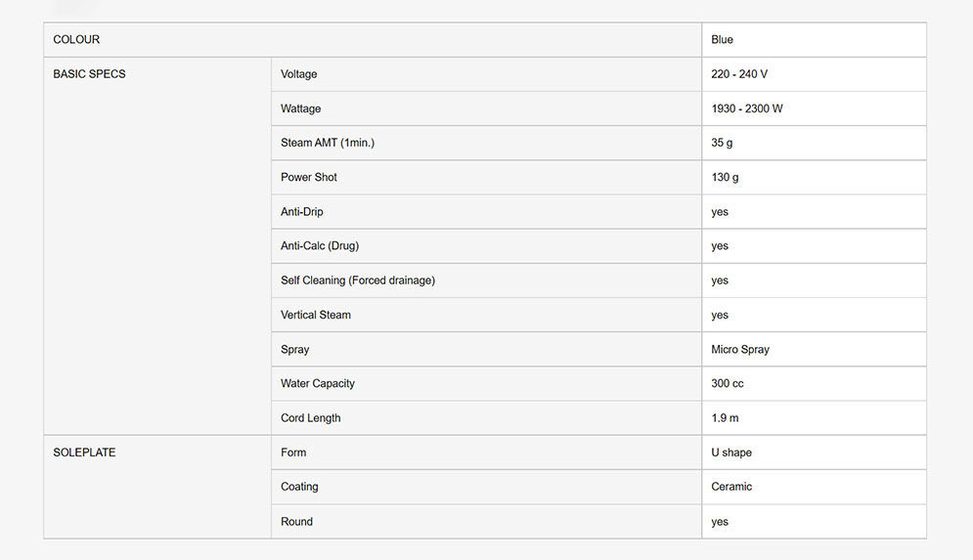Click the BASIC SPECS section label
The height and width of the screenshot is (560, 973).
tap(89, 74)
